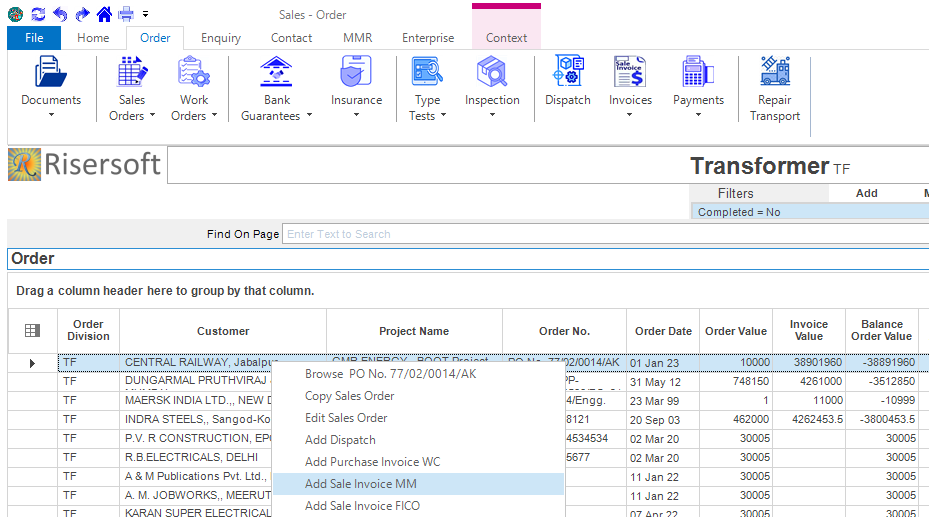Click the Bank Guarantees icon
929x517 pixels.
coord(276,73)
